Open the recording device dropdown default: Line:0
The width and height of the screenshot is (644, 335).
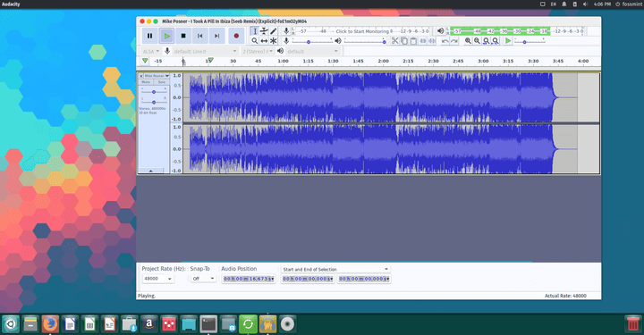point(205,51)
